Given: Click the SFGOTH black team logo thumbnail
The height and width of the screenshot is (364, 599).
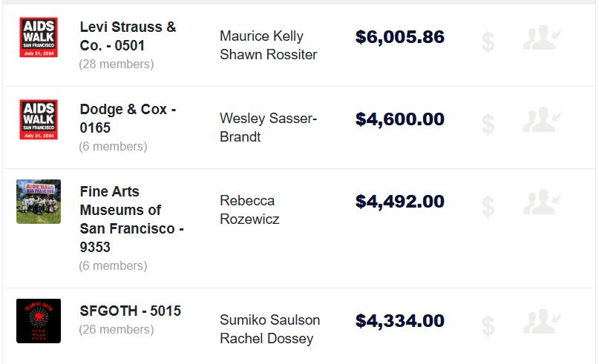Looking at the screenshot, I should [39, 321].
